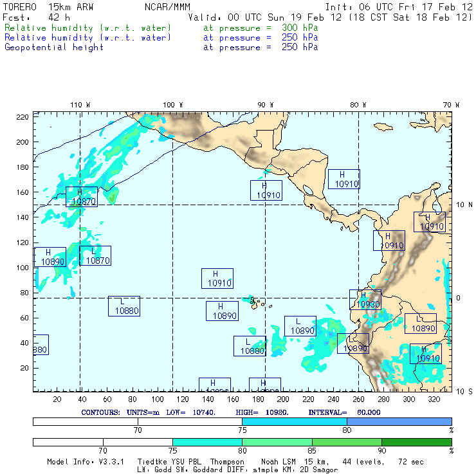
Task: Click the 'TORERO 15km ARW' title text
Action: tap(48, 7)
